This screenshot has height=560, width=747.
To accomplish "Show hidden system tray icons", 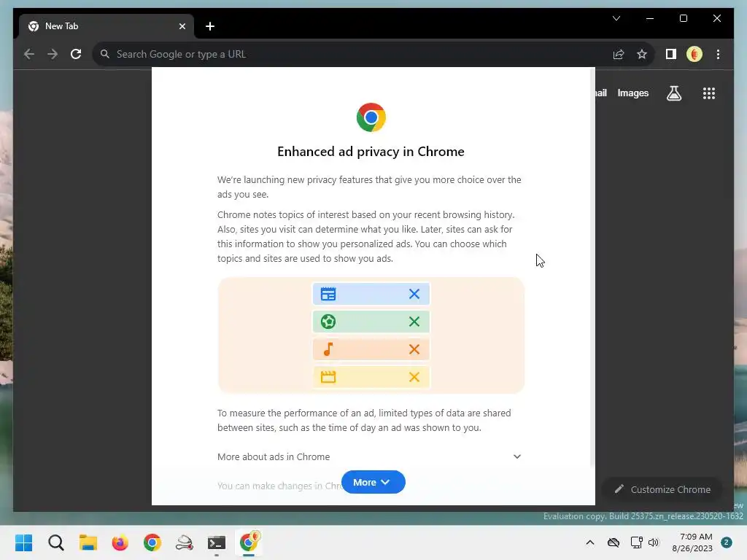I will point(589,542).
